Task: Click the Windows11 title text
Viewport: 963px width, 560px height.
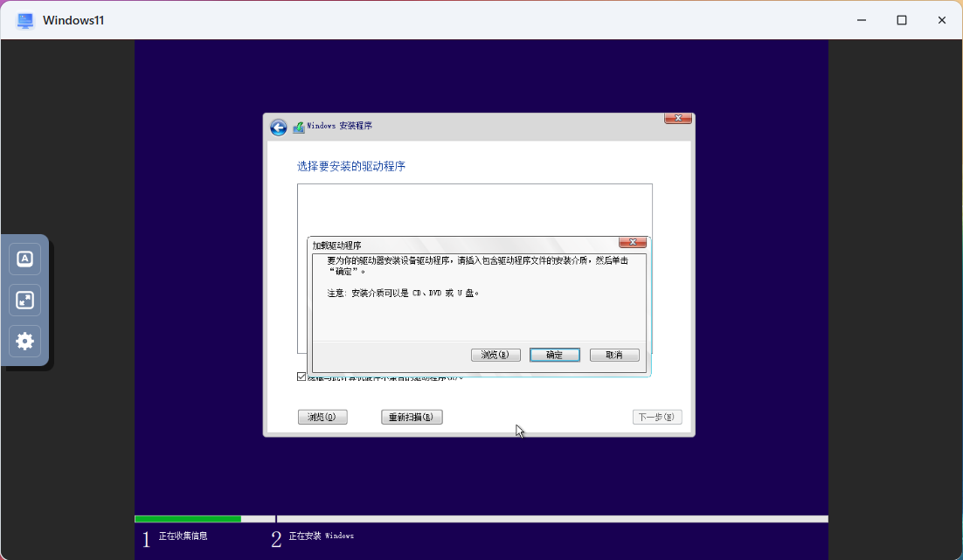Action: (x=73, y=20)
